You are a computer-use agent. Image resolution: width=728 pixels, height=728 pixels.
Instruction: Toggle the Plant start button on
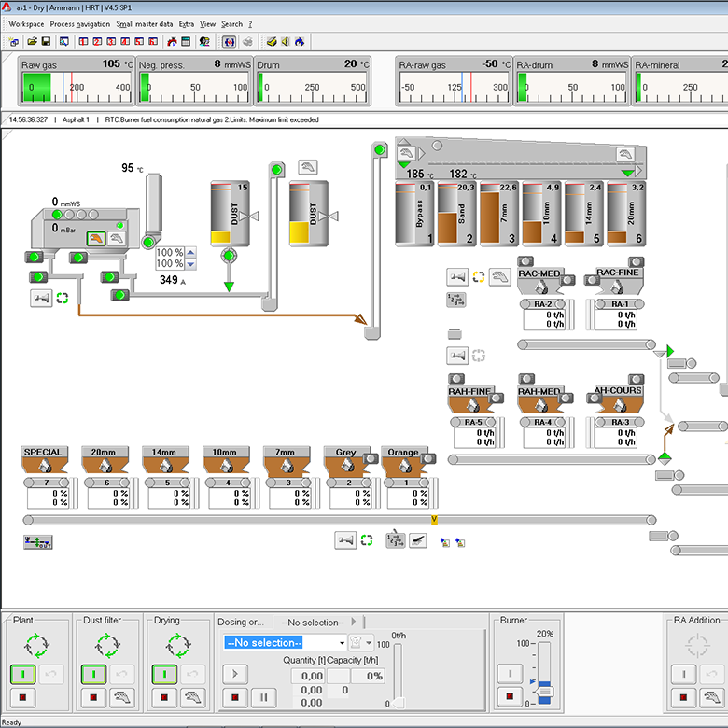click(x=21, y=674)
